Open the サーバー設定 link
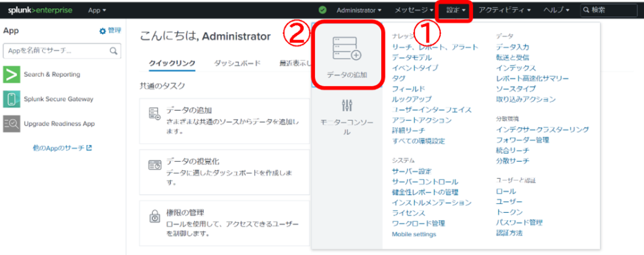Image resolution: width=644 pixels, height=255 pixels. (412, 171)
